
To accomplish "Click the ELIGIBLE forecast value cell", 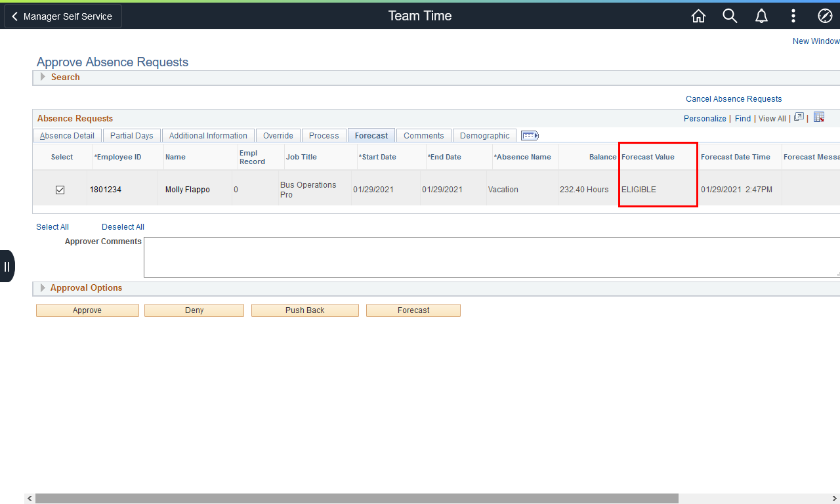I will [639, 190].
